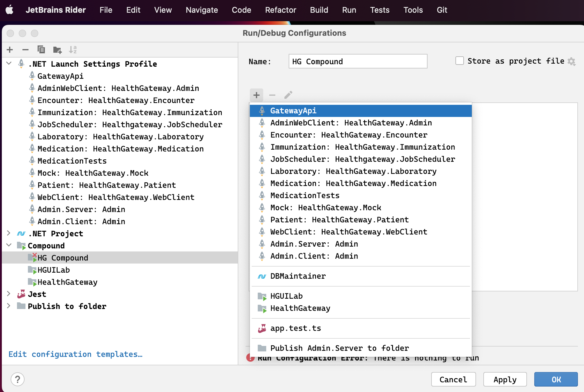Open the Tests menu

380,10
